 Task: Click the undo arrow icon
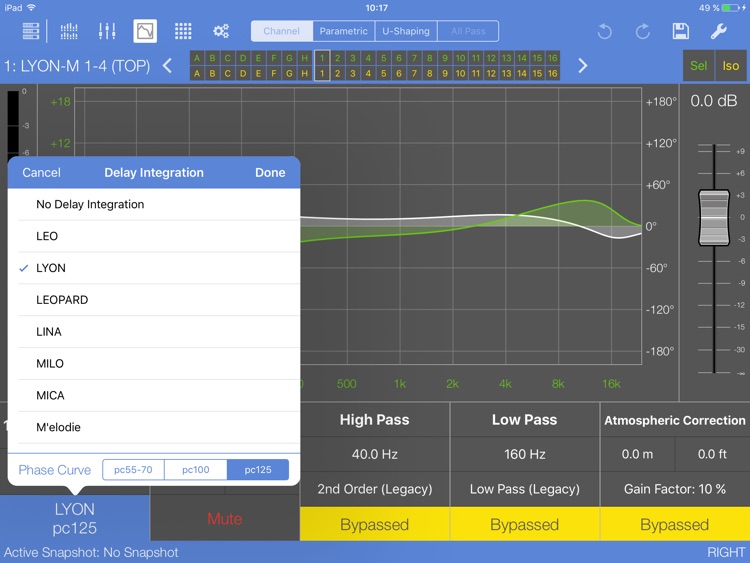(605, 32)
